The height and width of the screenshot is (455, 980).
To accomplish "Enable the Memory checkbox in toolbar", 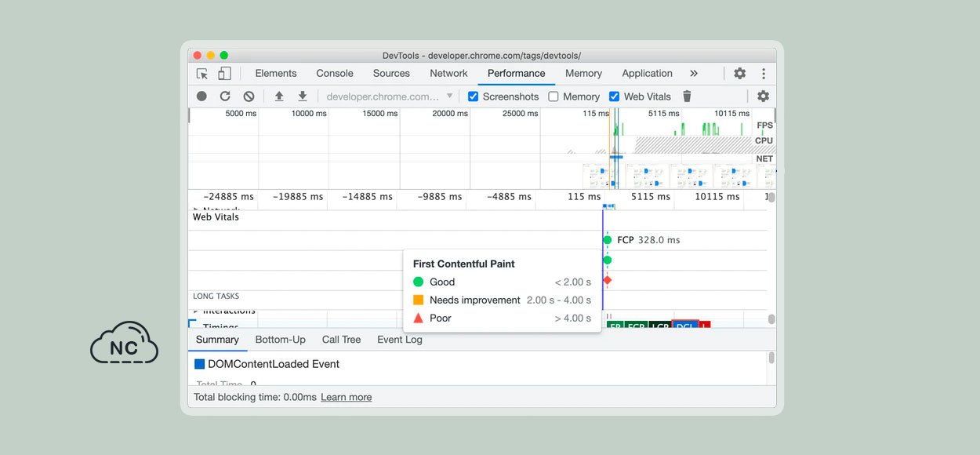I will [554, 96].
